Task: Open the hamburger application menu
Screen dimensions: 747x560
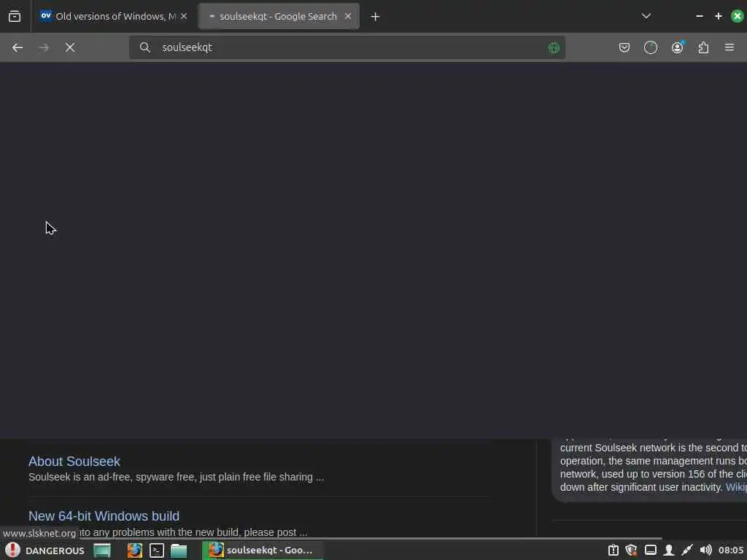Action: coord(729,47)
